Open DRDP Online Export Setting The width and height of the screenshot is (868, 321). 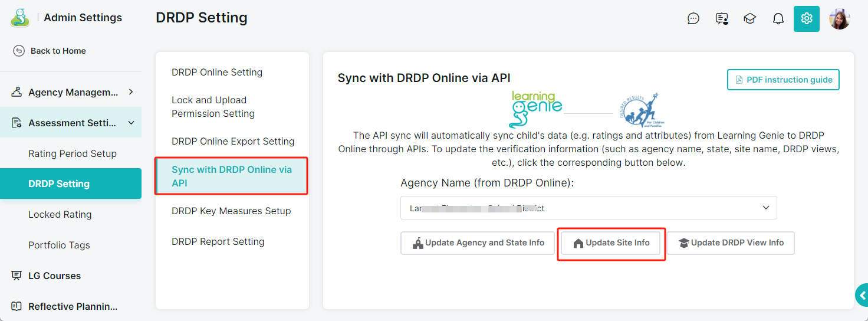coord(233,141)
